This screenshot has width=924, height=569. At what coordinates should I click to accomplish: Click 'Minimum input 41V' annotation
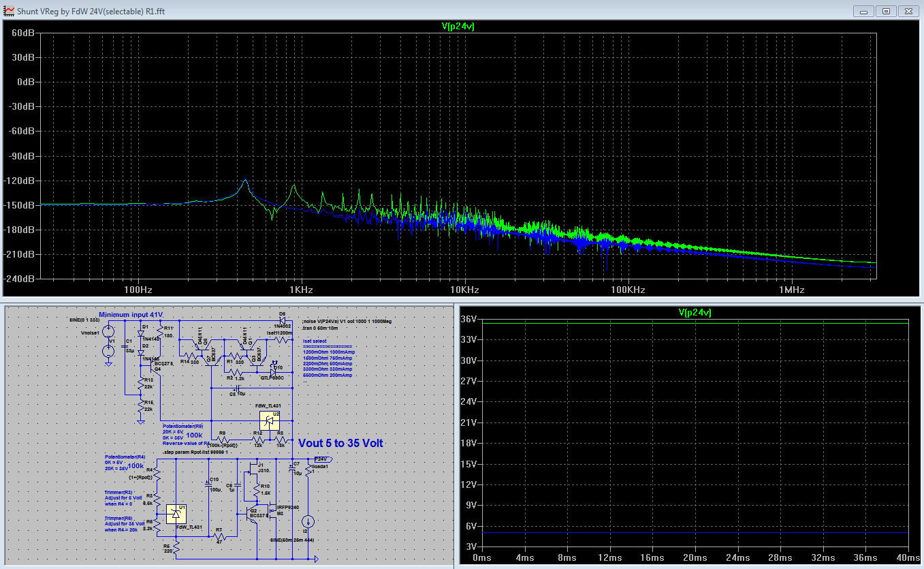click(x=131, y=315)
